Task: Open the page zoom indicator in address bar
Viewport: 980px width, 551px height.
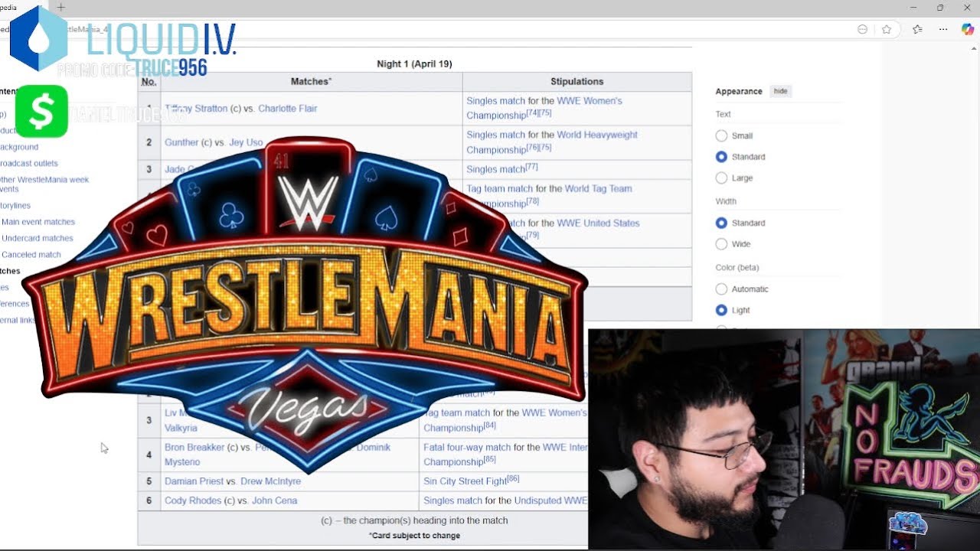Action: (x=863, y=29)
